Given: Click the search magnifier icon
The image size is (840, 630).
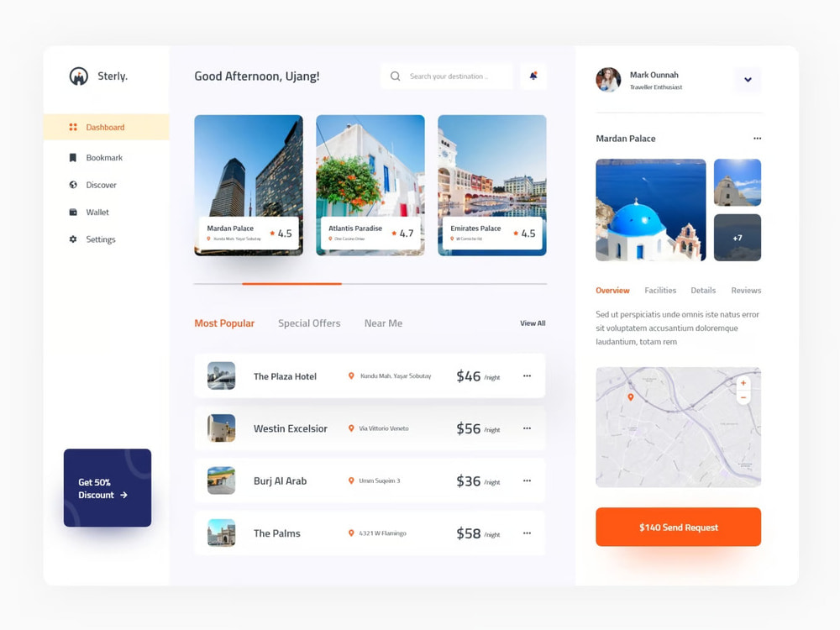Looking at the screenshot, I should [x=396, y=76].
